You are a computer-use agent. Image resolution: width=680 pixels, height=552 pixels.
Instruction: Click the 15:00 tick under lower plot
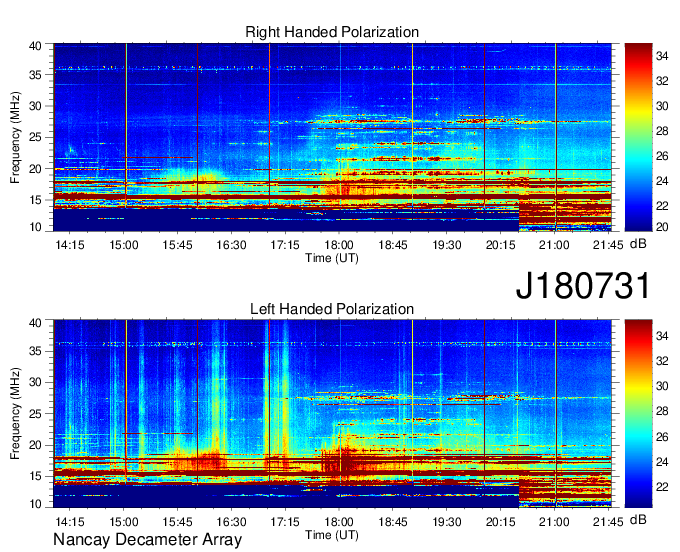[124, 521]
